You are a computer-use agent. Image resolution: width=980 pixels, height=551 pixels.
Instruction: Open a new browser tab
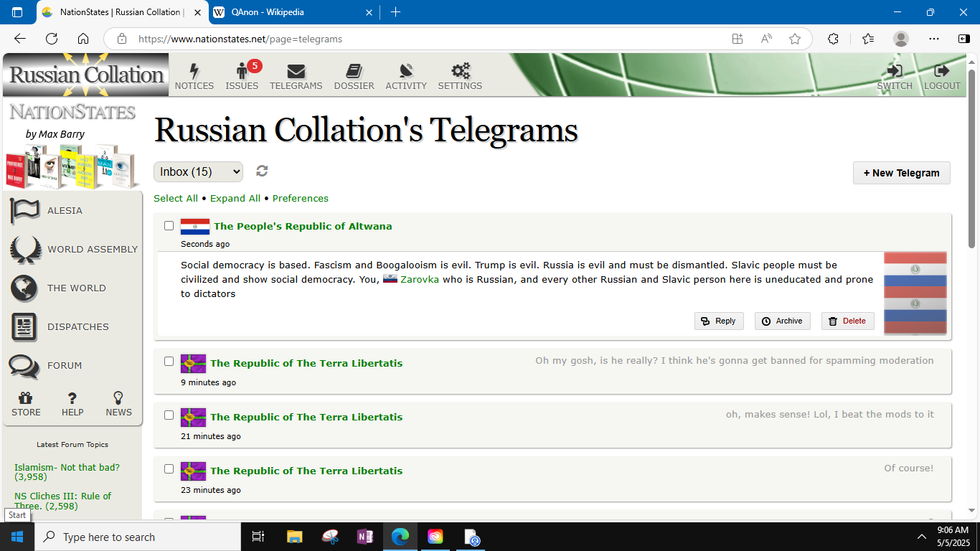395,12
